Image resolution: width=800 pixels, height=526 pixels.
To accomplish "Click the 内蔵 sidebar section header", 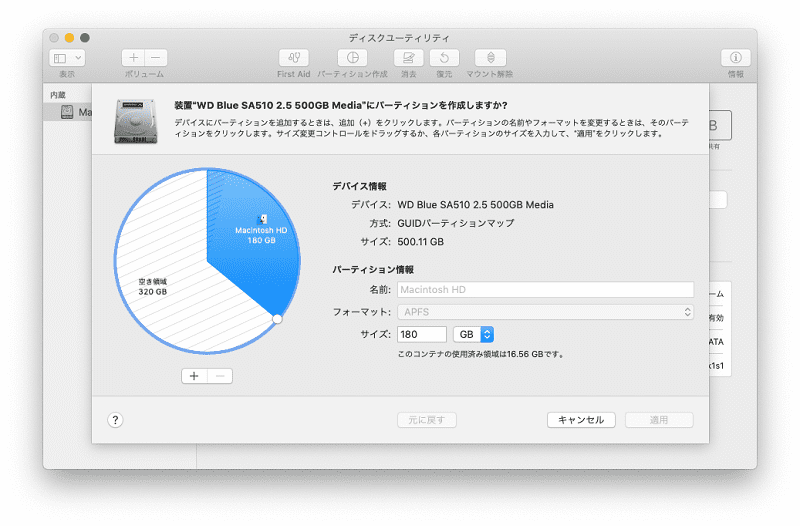I will point(58,95).
